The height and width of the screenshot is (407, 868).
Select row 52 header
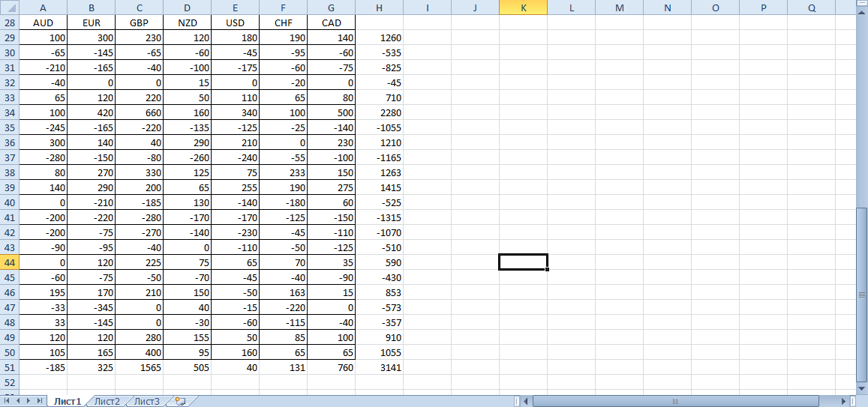(x=10, y=382)
